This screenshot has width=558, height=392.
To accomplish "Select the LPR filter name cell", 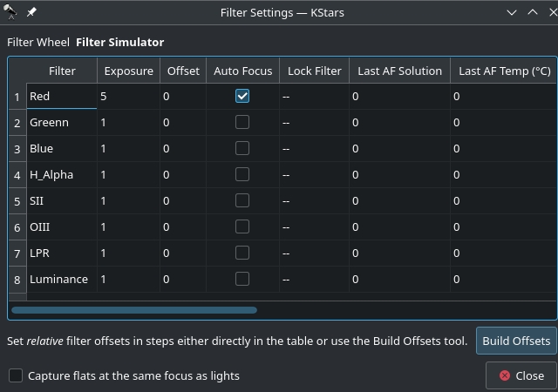I will [x=62, y=253].
